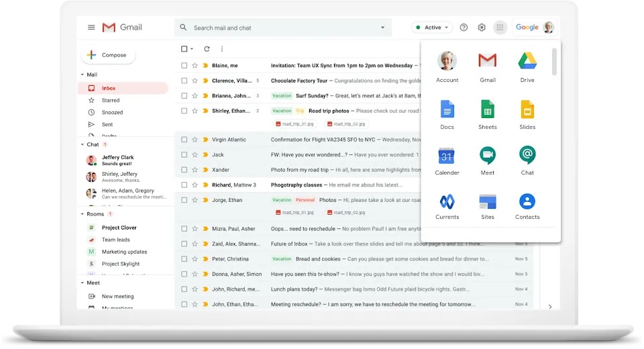Open the Meeting reschedule? email
Viewport: 644px width, 349px height.
(x=296, y=305)
